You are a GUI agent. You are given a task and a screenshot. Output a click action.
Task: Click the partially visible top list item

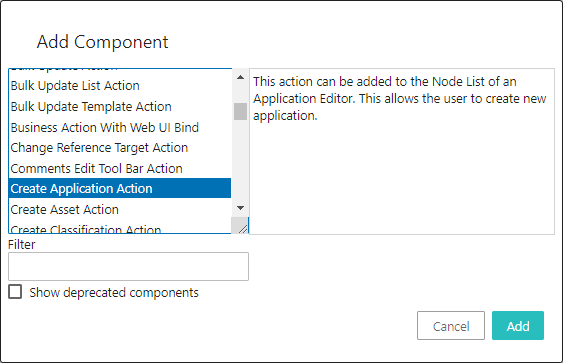[120, 71]
